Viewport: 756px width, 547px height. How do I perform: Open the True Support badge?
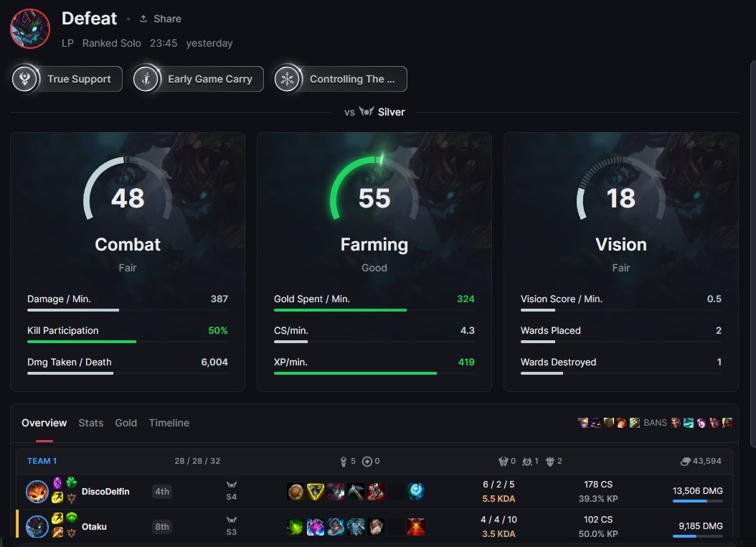tap(67, 79)
